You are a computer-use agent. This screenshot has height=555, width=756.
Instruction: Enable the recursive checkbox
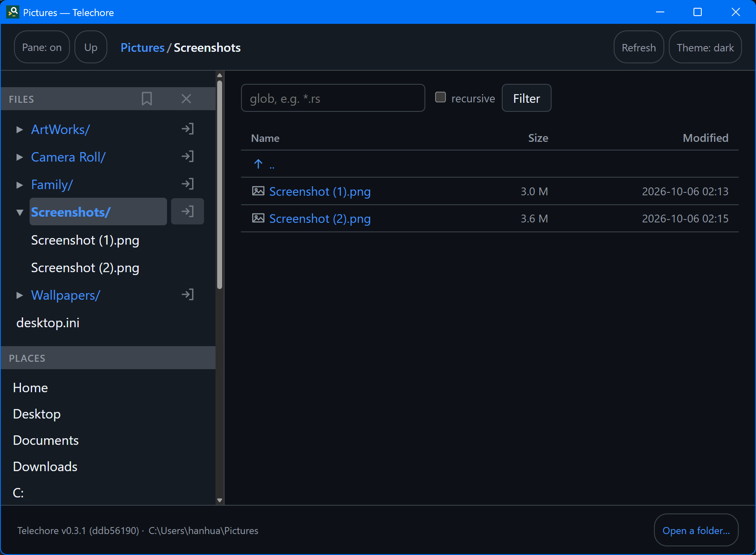(x=441, y=97)
